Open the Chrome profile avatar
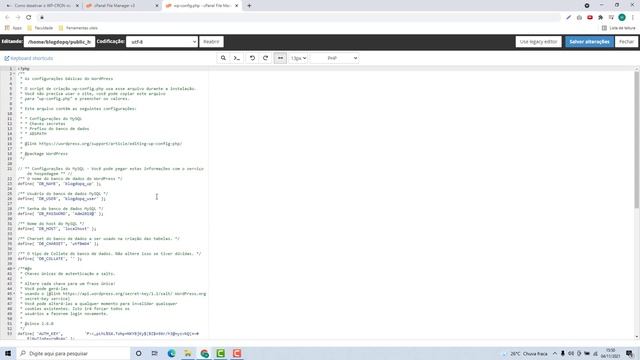Screen dimensions: 640x360 [622, 17]
